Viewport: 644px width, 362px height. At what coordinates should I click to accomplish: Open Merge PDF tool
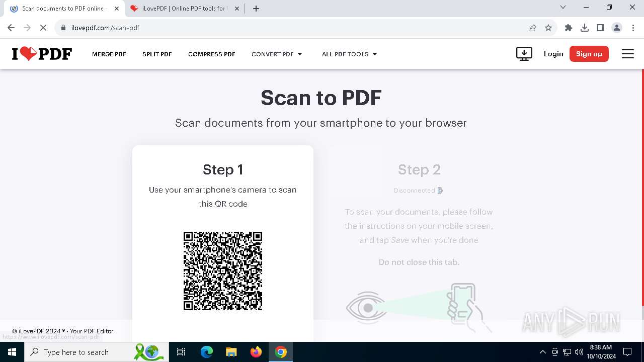(x=109, y=54)
